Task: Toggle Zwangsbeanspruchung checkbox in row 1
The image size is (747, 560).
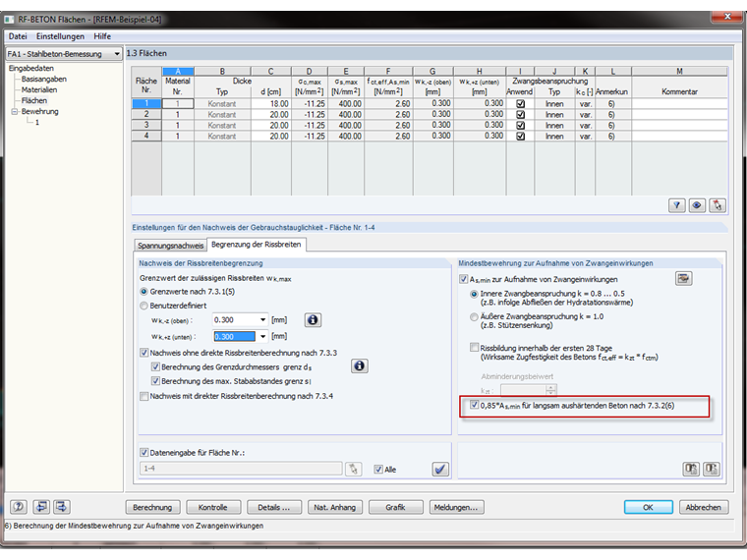Action: pyautogui.click(x=520, y=104)
